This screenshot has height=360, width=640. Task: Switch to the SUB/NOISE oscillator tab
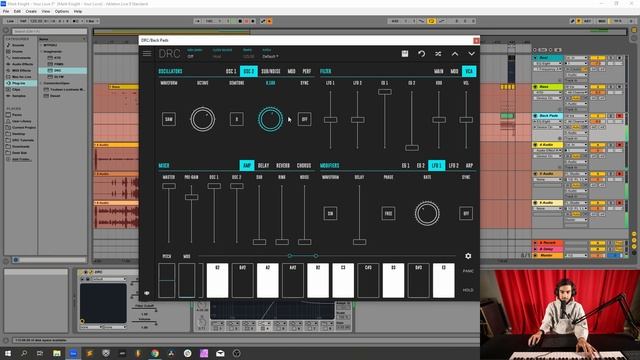click(x=271, y=71)
